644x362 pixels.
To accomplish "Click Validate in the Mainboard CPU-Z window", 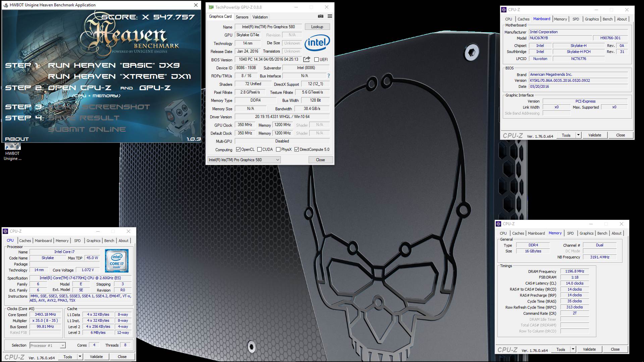I will coord(595,135).
